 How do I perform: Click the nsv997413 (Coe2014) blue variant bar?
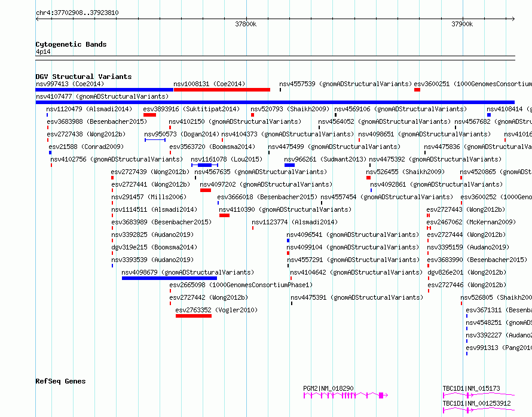point(105,90)
